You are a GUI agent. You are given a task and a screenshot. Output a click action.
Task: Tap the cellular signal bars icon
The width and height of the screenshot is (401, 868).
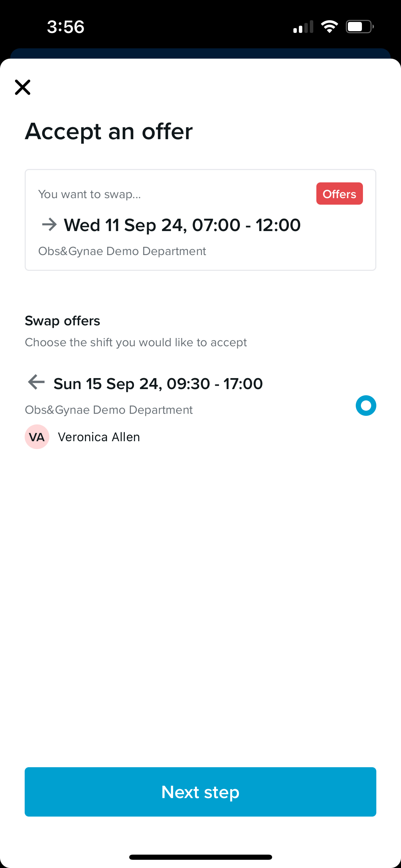click(303, 27)
